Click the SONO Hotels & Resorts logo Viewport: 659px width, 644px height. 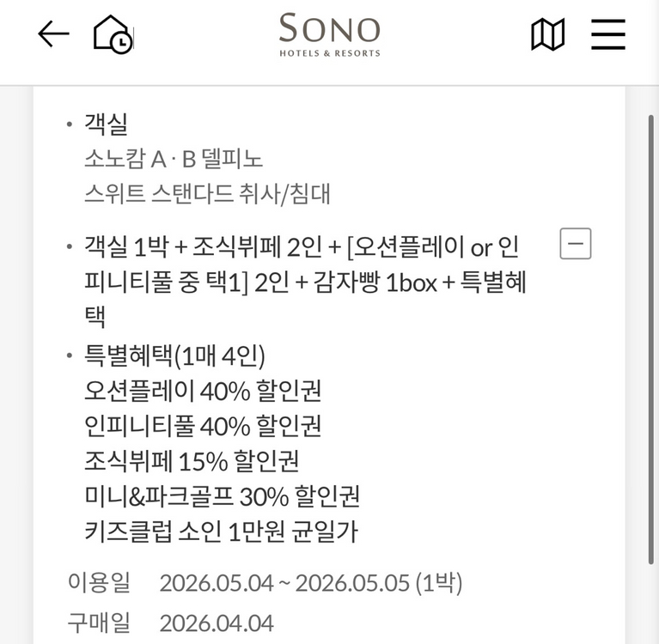pos(329,35)
